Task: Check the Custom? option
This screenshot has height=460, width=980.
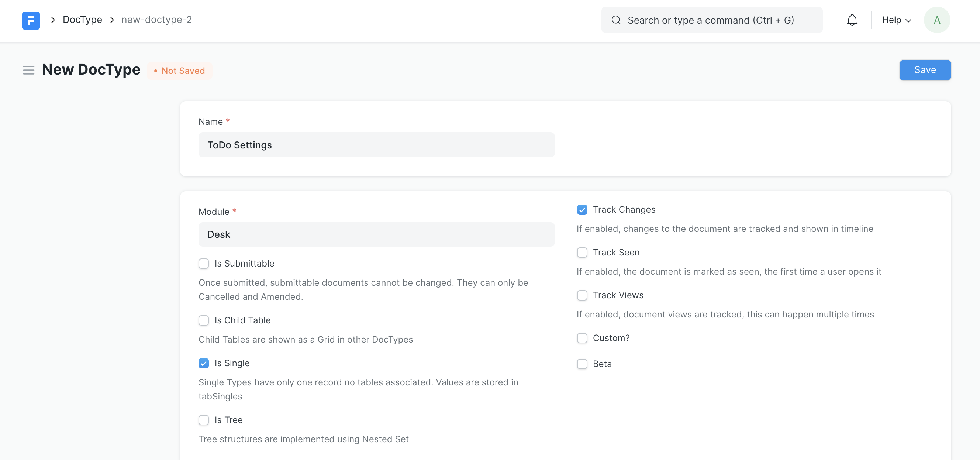Action: pyautogui.click(x=582, y=338)
